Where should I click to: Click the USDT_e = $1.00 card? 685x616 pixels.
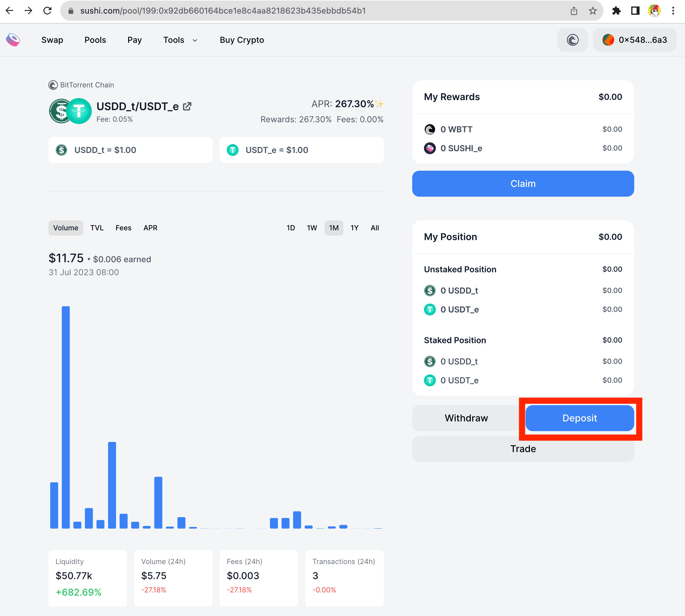coord(301,150)
